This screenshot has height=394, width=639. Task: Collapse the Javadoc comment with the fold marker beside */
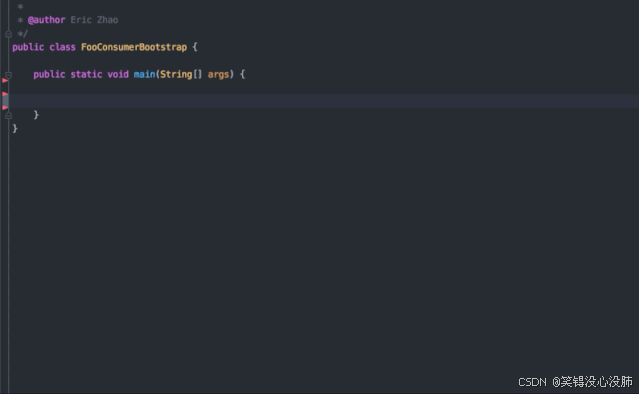point(8,34)
